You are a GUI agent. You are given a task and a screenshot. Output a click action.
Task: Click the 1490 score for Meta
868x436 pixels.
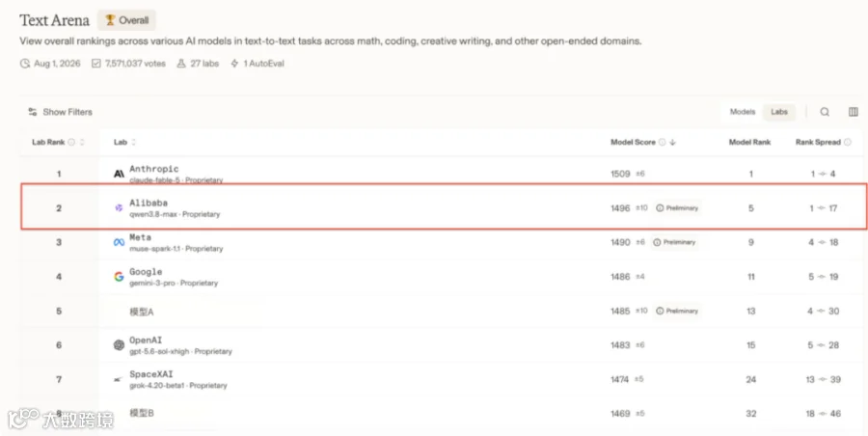(x=620, y=243)
